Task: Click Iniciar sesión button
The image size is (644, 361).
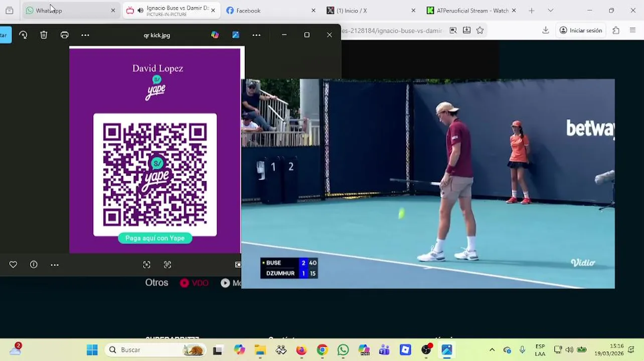Action: (x=581, y=31)
